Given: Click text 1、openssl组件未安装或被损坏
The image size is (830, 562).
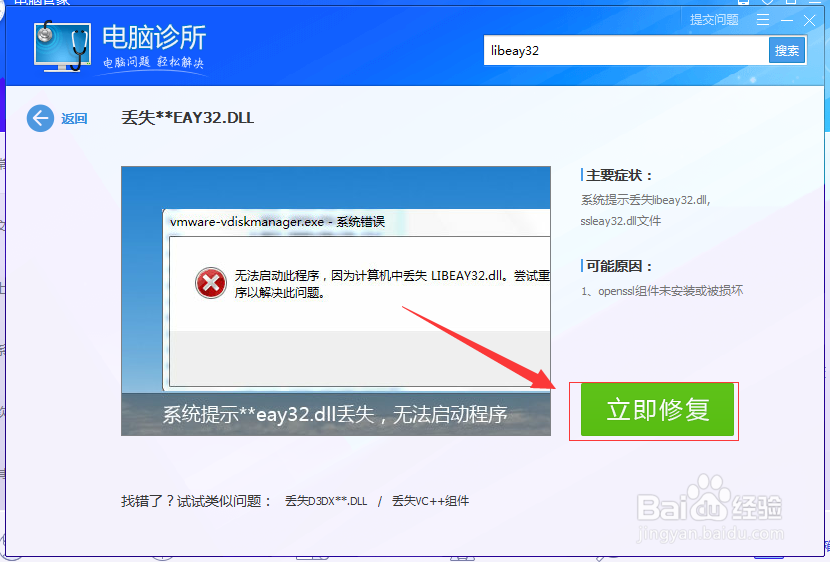Looking at the screenshot, I should [x=662, y=291].
